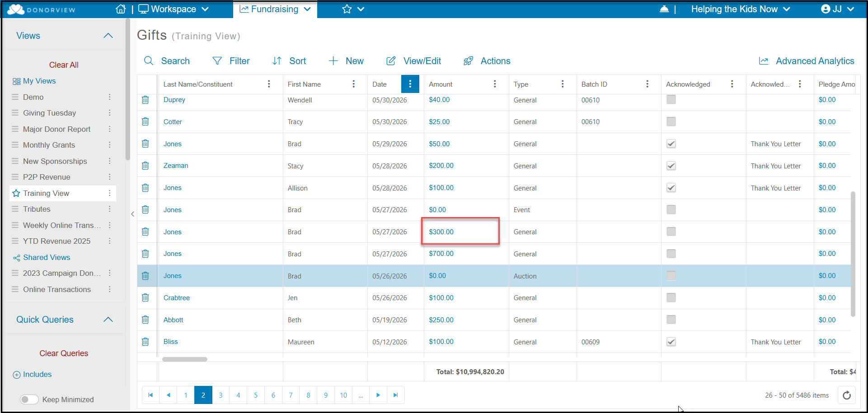
Task: Open the Workspace dropdown menu
Action: click(174, 9)
